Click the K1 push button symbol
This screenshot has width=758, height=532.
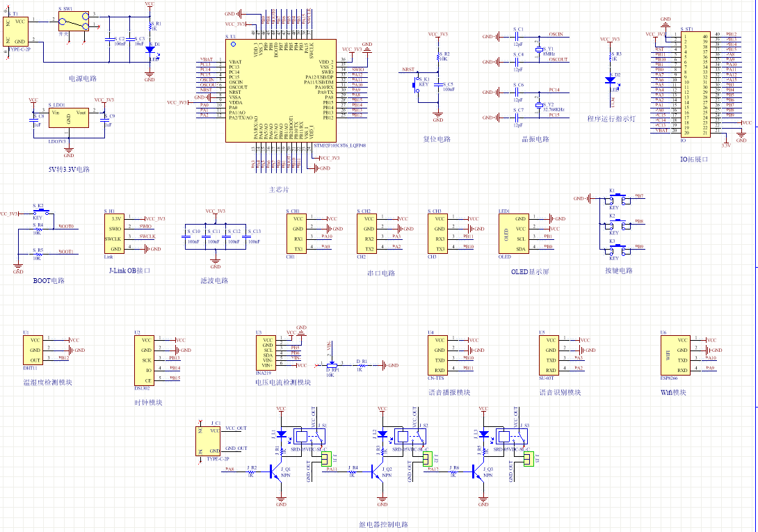618,199
